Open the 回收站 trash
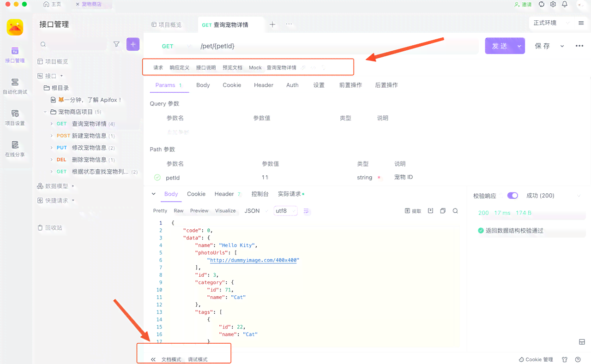The image size is (591, 364). pyautogui.click(x=50, y=227)
